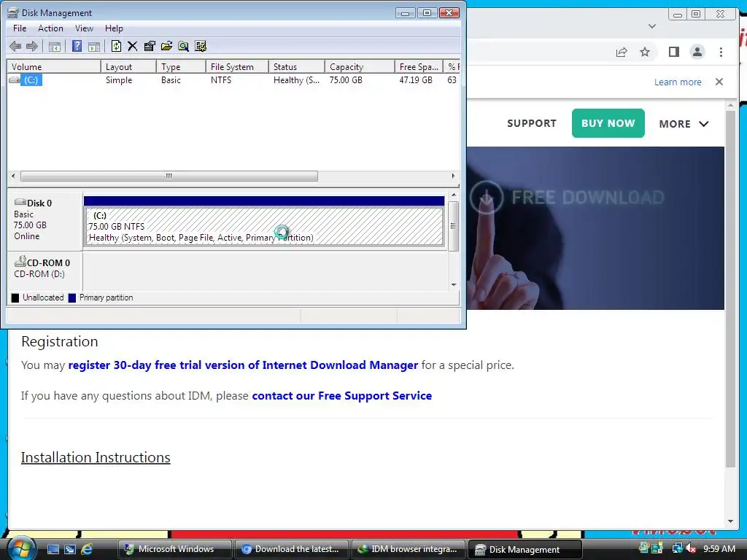Click the Explore magnifier toolbar icon
Image resolution: width=747 pixels, height=560 pixels.
183,46
